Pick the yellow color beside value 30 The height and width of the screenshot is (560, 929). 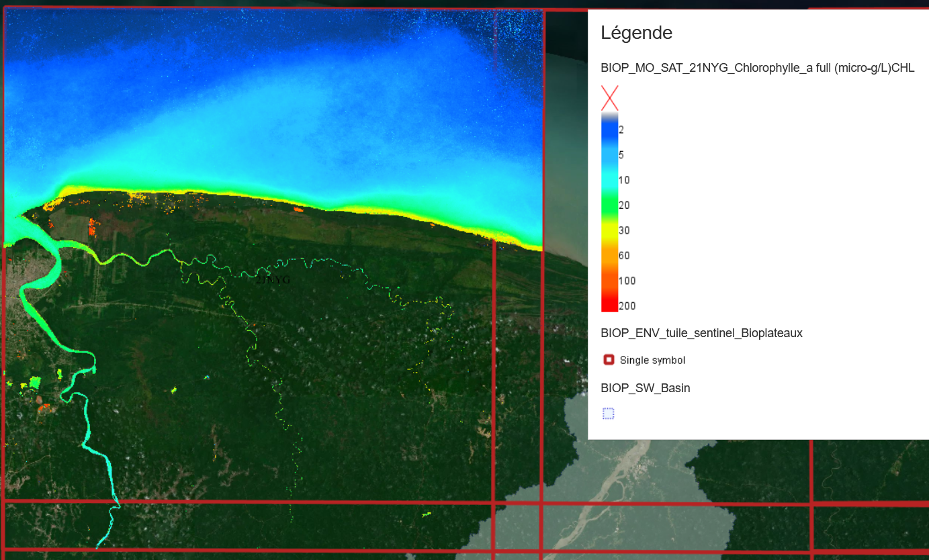(x=609, y=230)
